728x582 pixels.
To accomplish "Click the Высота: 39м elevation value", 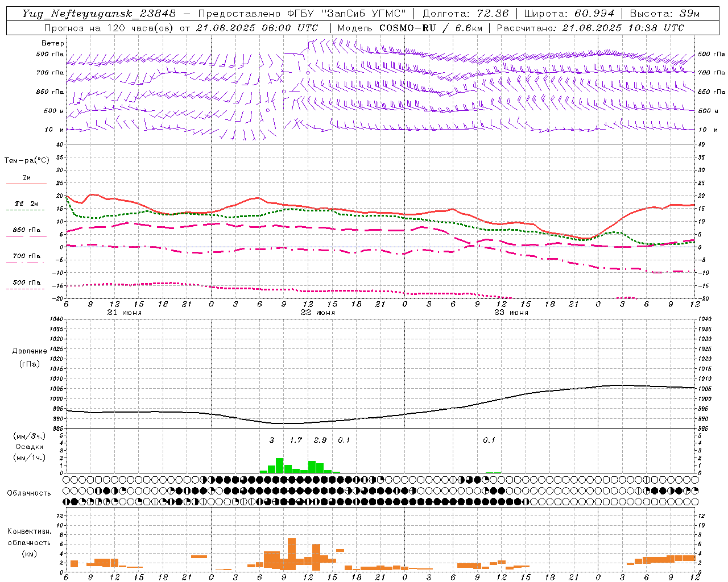I will 665,14.
